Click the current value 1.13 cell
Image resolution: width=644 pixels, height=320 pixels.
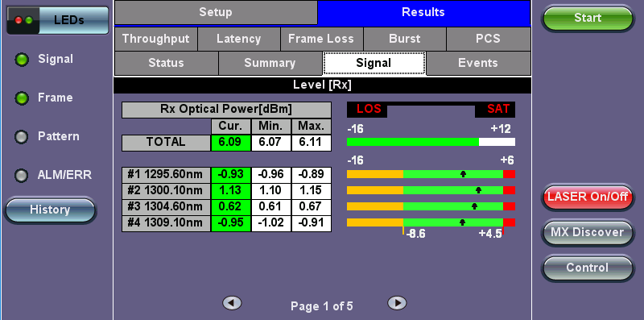pyautogui.click(x=231, y=191)
